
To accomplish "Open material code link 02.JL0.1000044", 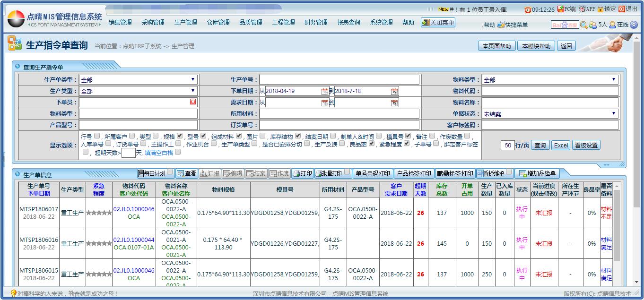I will 134,240.
